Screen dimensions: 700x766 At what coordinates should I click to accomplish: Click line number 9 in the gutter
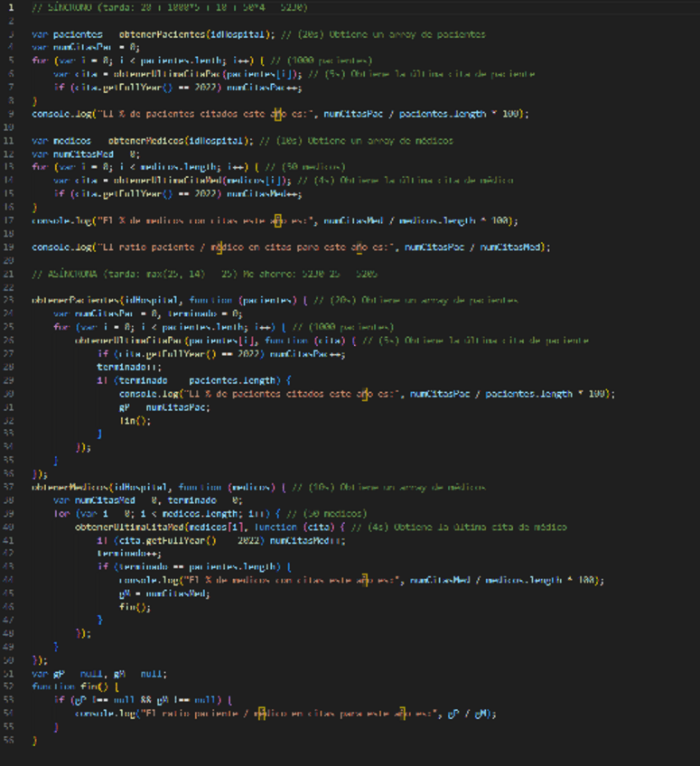pos(11,114)
